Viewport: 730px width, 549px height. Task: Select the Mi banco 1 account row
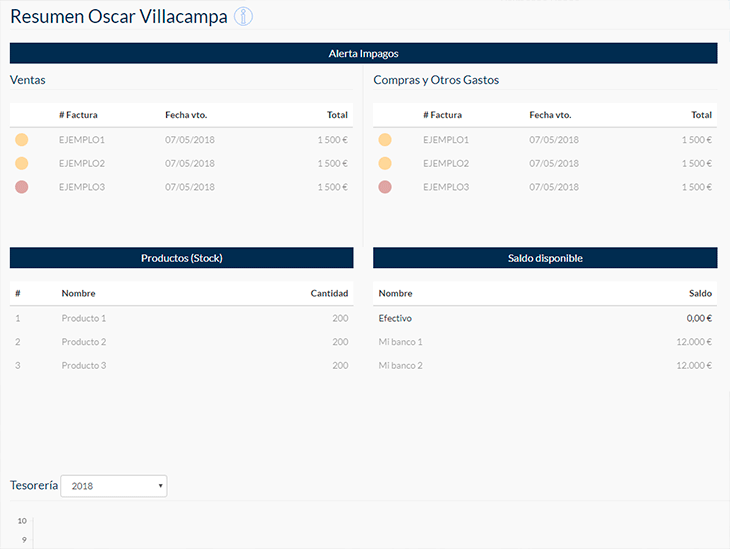[545, 342]
